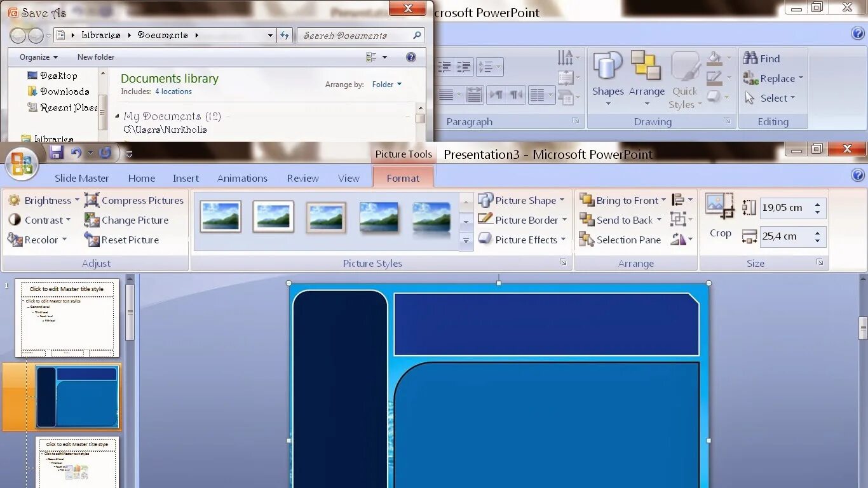This screenshot has width=868, height=488.
Task: Select Downloads in Save As navigation pane
Action: click(58, 91)
